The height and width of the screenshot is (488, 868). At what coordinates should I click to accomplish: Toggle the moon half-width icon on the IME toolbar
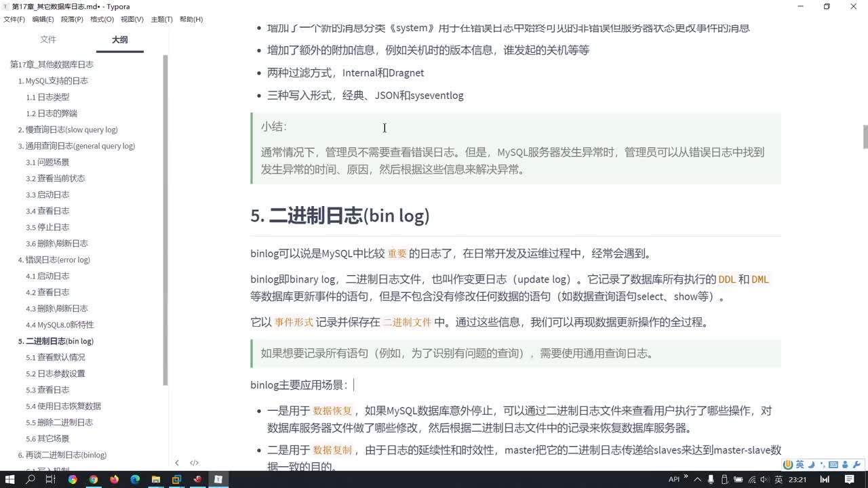pos(810,464)
